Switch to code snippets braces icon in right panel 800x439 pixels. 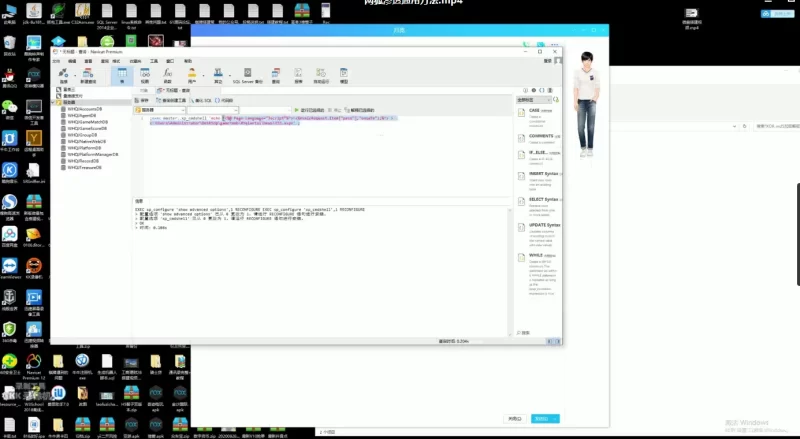tap(542, 90)
